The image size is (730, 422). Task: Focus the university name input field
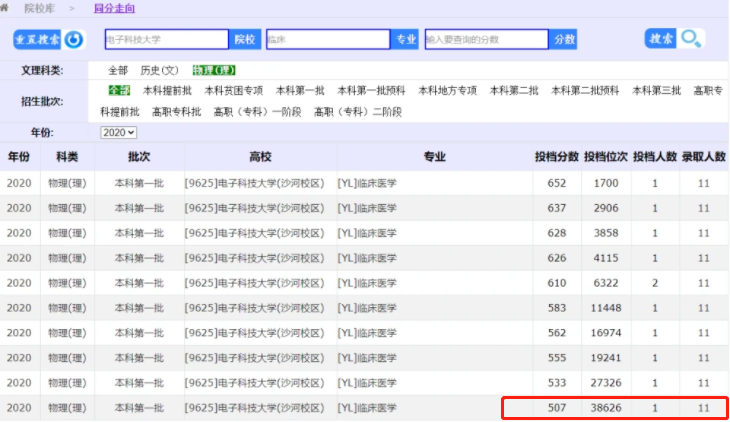[167, 40]
